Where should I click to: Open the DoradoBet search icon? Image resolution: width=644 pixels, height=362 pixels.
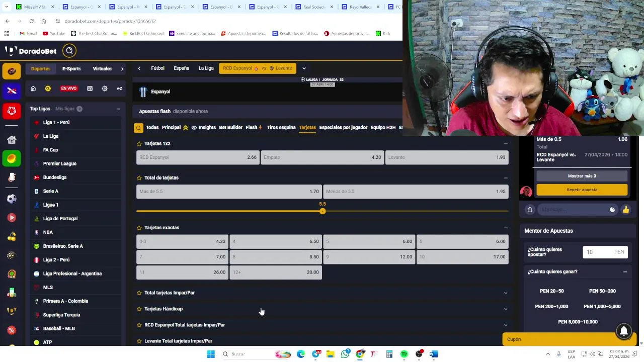tap(69, 51)
